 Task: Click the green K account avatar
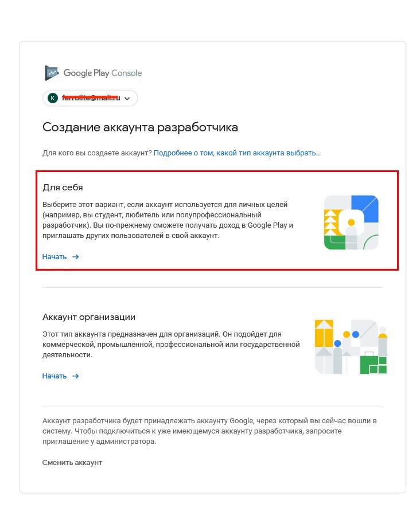(53, 98)
